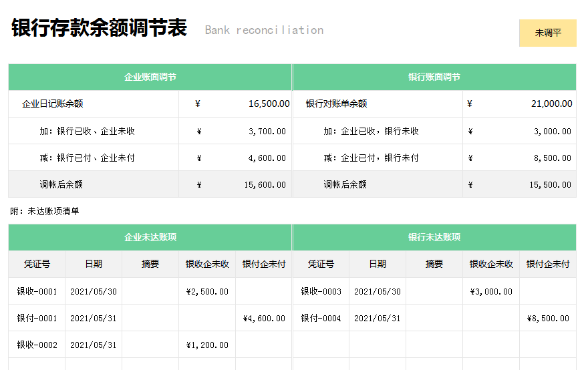Click the ¥2,500.00 amount cell
Screen dimensions: 588x370
[x=207, y=291]
